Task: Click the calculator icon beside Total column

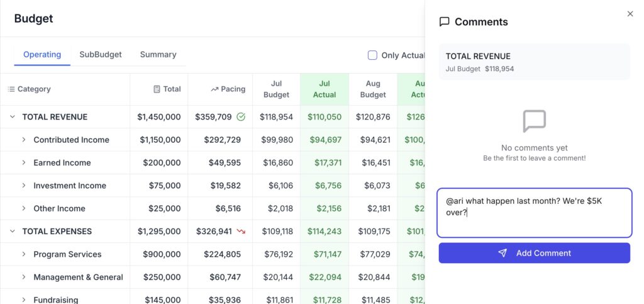Action: coord(157,89)
